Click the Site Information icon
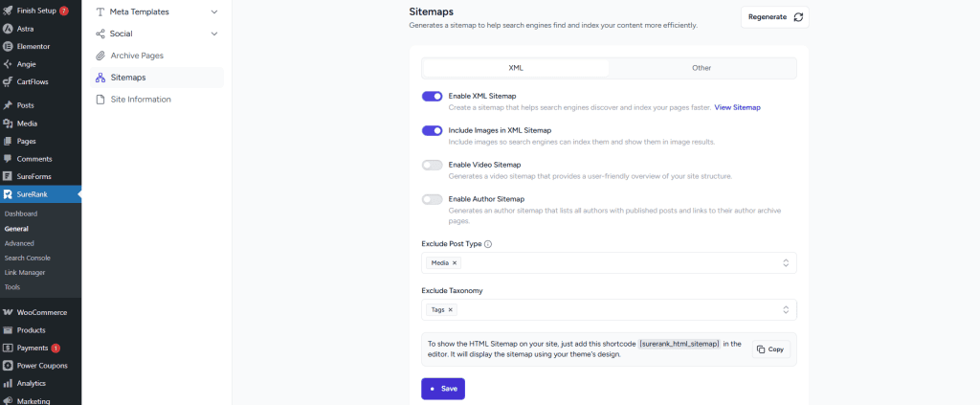The image size is (980, 405). (100, 100)
